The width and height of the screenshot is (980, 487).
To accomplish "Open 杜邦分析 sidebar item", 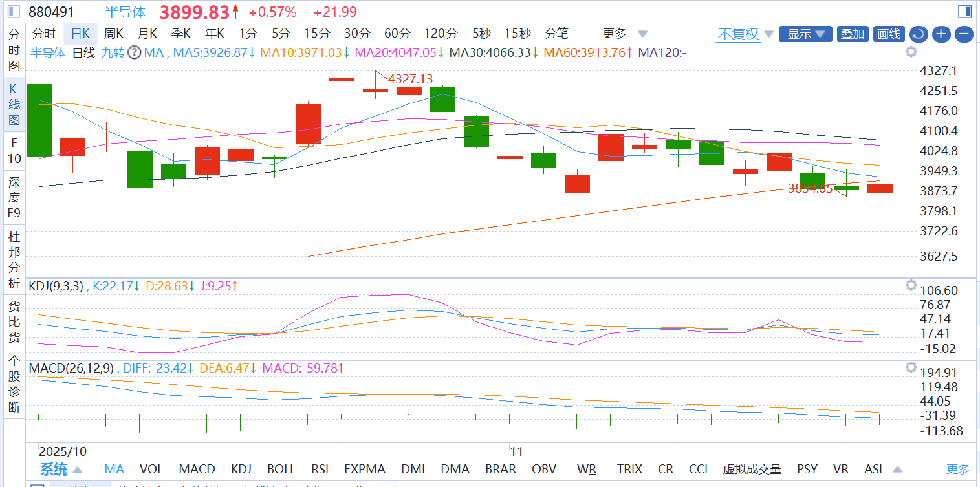I will pos(14,259).
